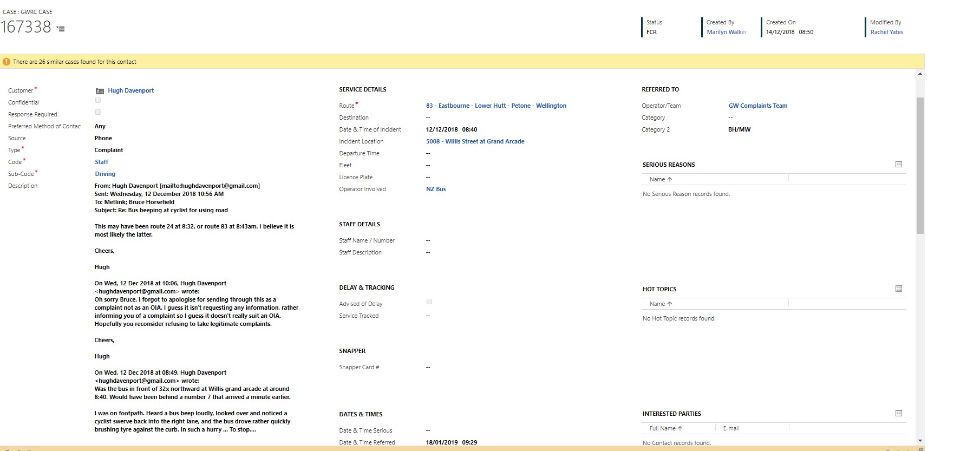Viewport: 980px width, 451px height.
Task: Open the Staff code link
Action: [101, 162]
